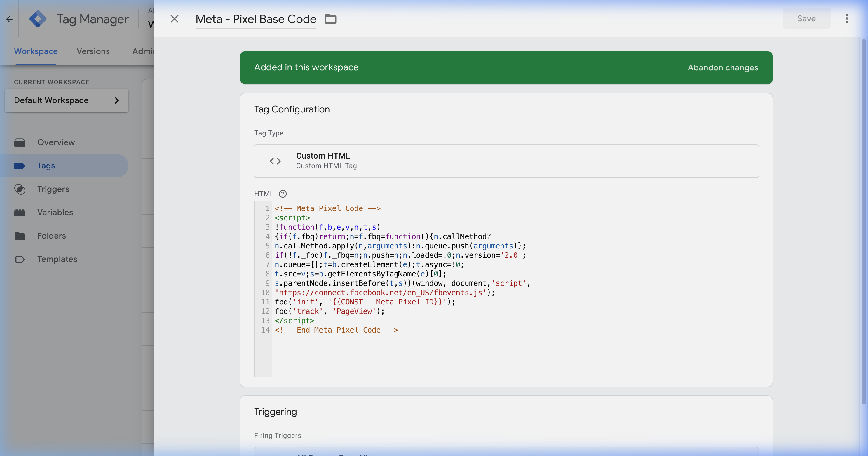The height and width of the screenshot is (456, 868).
Task: Click Abandon changes in the green banner
Action: pos(722,67)
